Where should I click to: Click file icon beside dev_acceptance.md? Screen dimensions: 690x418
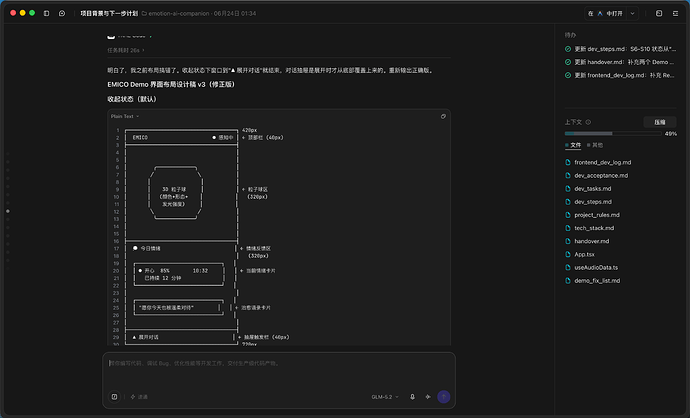click(568, 176)
